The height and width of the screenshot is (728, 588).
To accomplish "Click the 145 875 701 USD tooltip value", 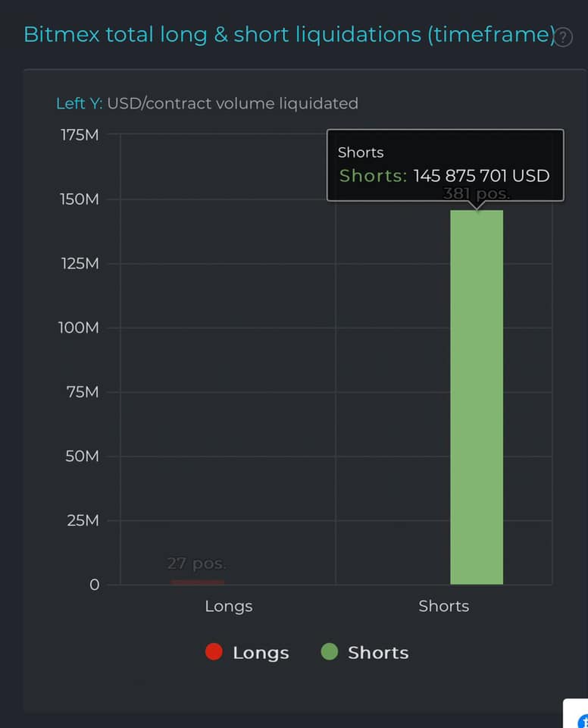I will pyautogui.click(x=481, y=175).
